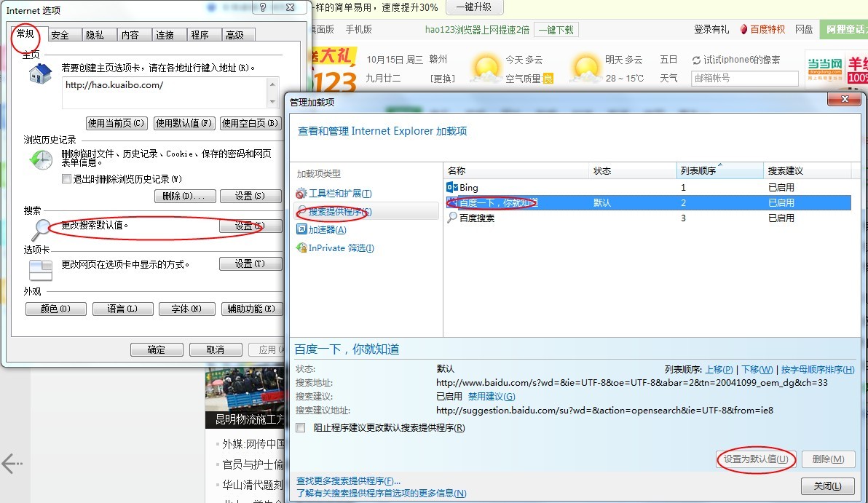868x503 pixels.
Task: Click the 邮箱帐号 input field
Action: pyautogui.click(x=744, y=79)
